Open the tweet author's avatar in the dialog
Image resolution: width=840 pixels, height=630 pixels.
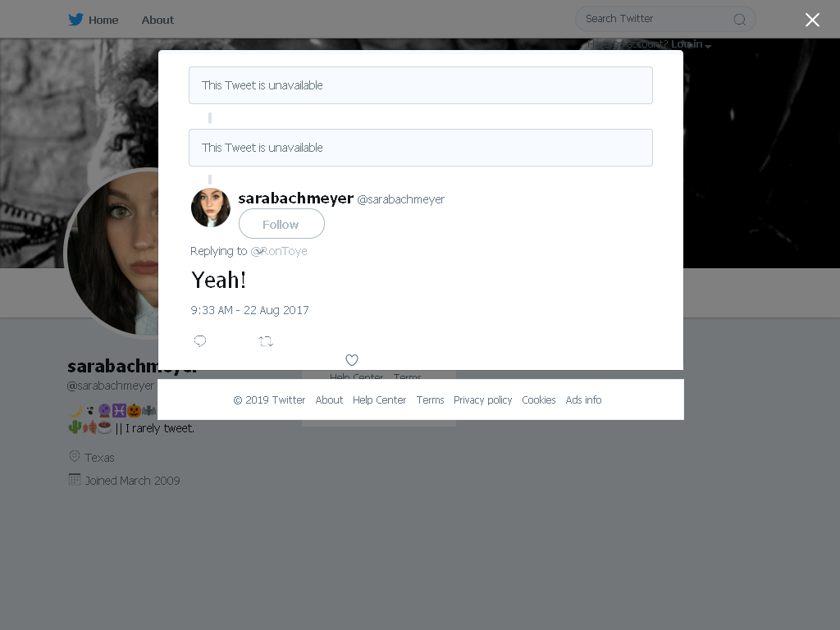tap(211, 208)
